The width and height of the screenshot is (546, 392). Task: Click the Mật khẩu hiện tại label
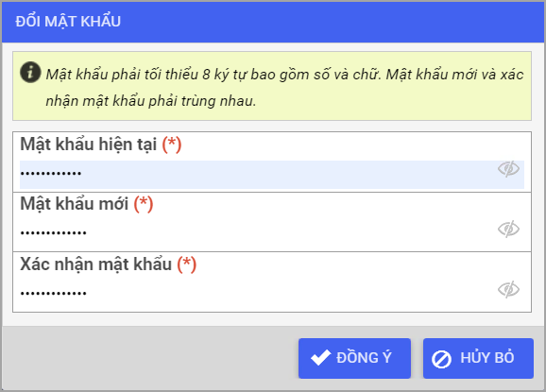tap(89, 145)
